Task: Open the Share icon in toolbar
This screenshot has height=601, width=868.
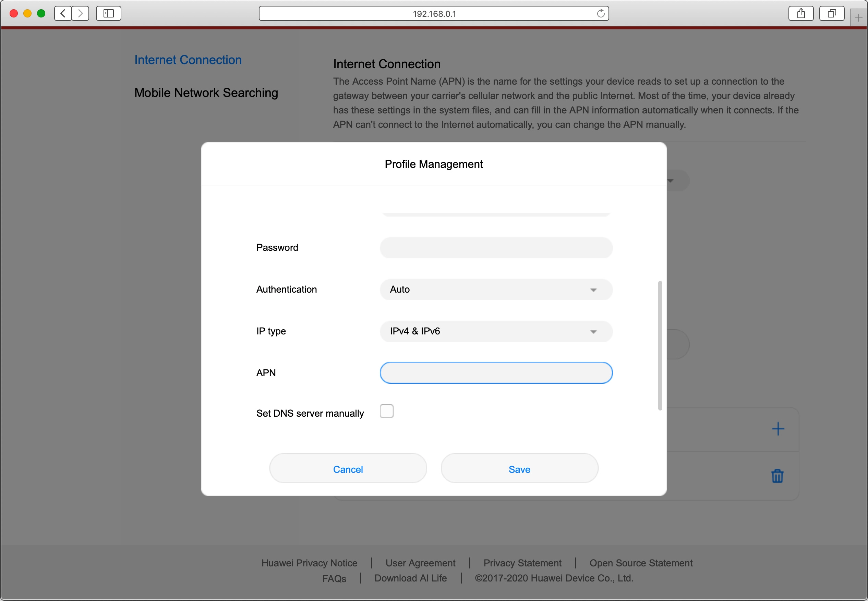Action: point(801,14)
